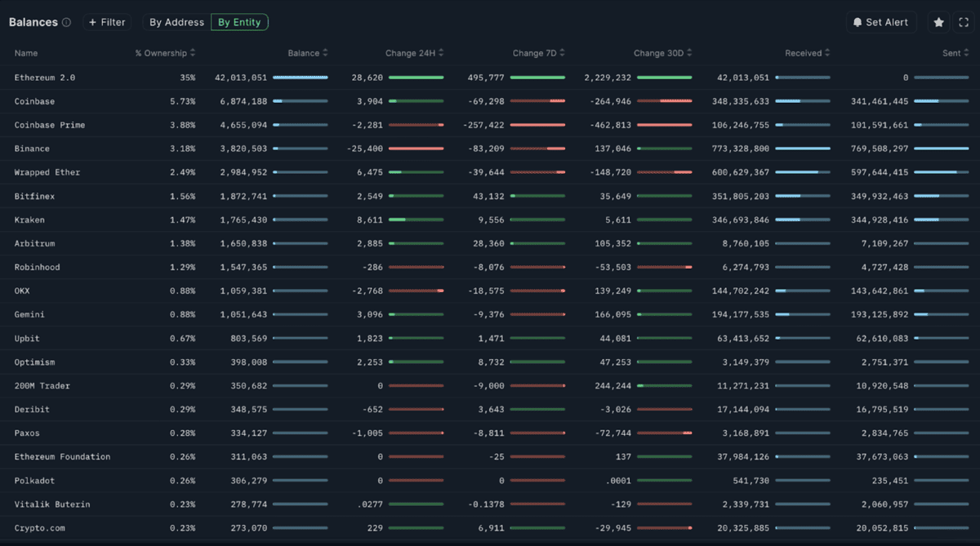Click Bitfinex sent value 349,932,463
The image size is (980, 546).
pos(879,196)
